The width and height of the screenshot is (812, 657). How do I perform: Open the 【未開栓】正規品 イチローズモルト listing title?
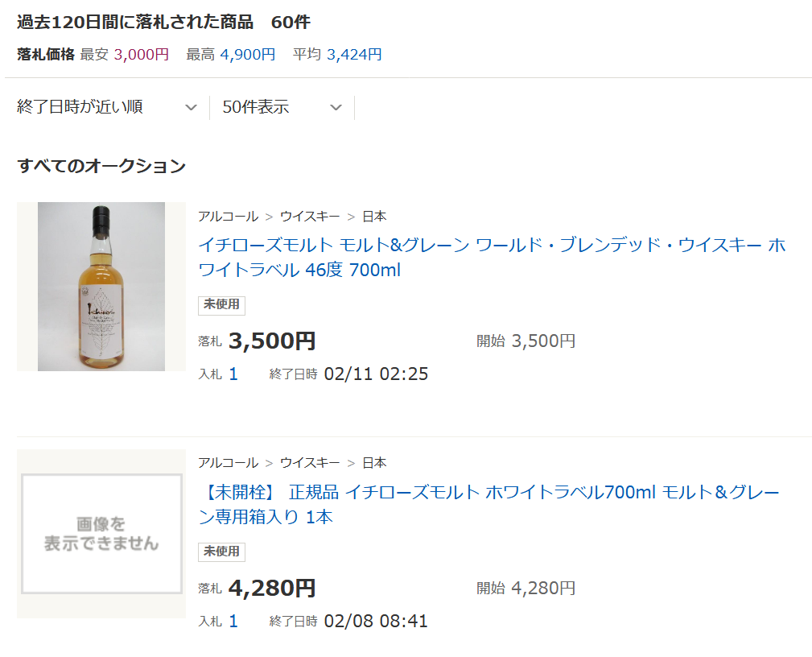pos(488,504)
